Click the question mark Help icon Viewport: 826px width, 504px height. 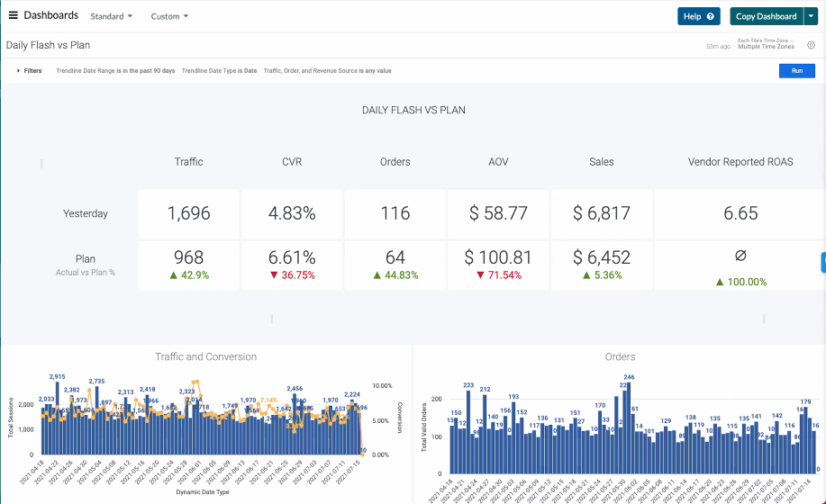pyautogui.click(x=713, y=16)
